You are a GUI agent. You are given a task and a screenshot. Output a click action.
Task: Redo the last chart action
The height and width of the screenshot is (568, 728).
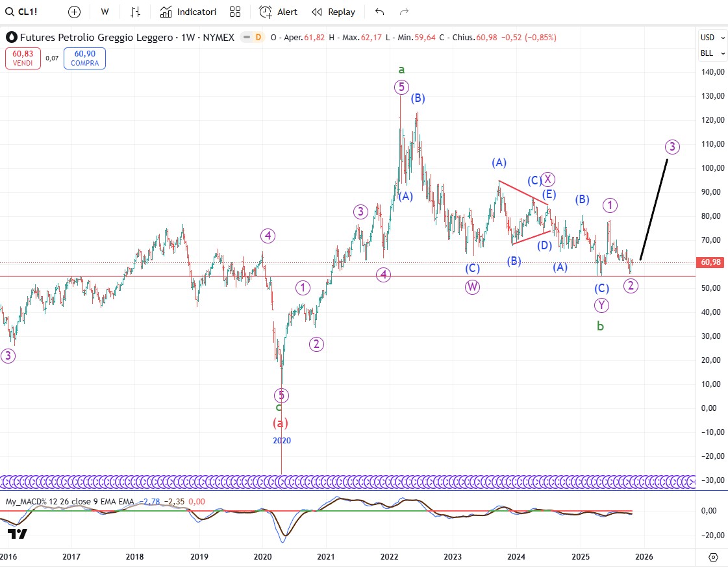404,12
